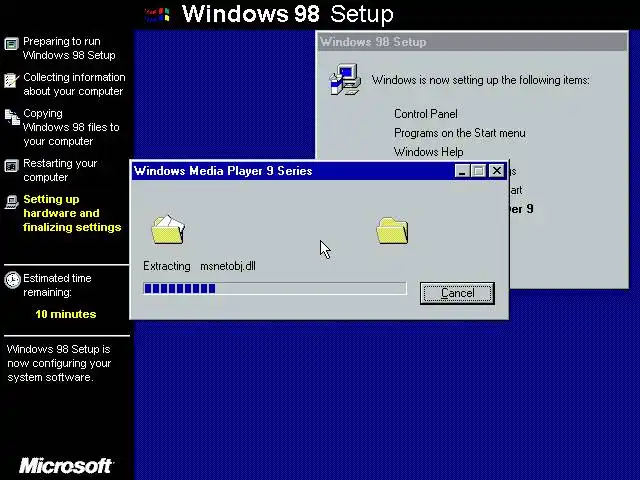This screenshot has height=480, width=640.
Task: Click Preparing to run Windows 98 Setup text
Action: (69, 48)
